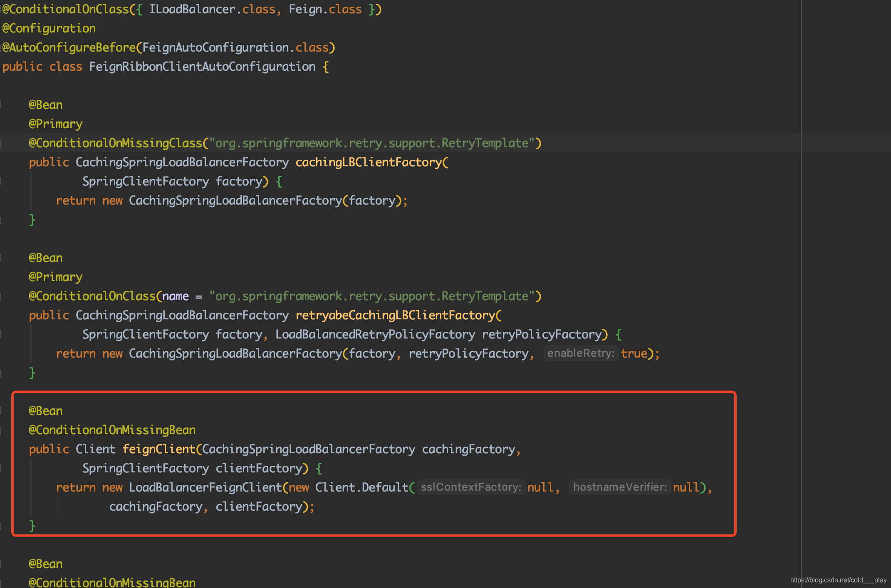Click 'name' attribute in @ConditionalOnClass

tap(176, 296)
